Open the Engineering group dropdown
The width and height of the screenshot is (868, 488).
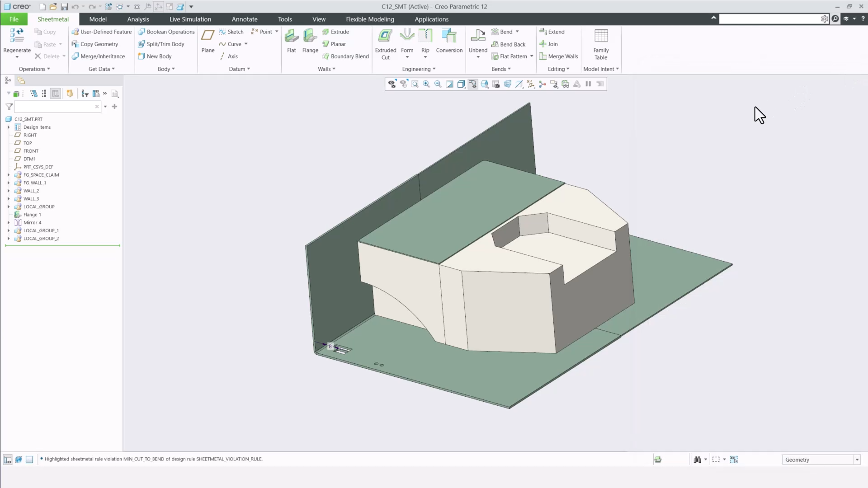pos(419,69)
